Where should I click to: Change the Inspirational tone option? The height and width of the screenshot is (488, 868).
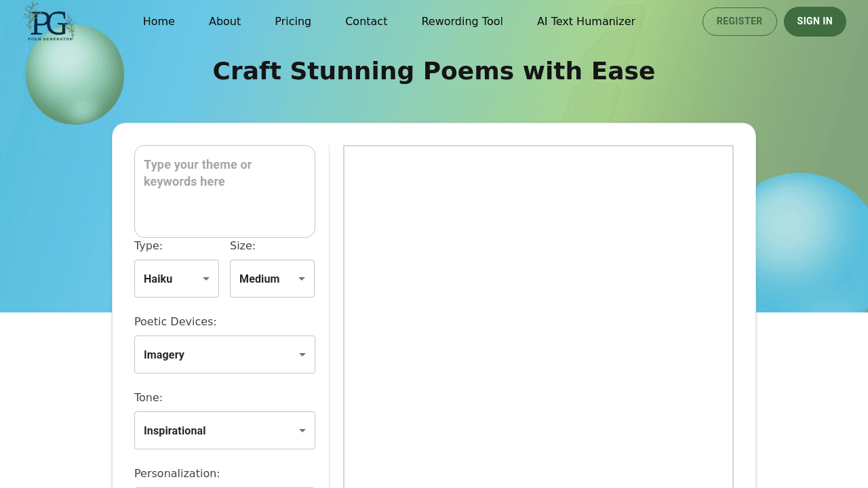coord(224,430)
